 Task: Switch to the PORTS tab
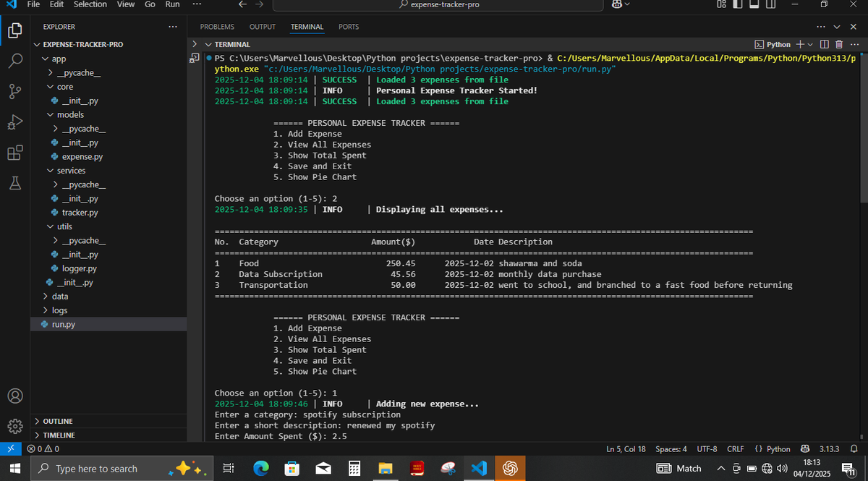(349, 27)
